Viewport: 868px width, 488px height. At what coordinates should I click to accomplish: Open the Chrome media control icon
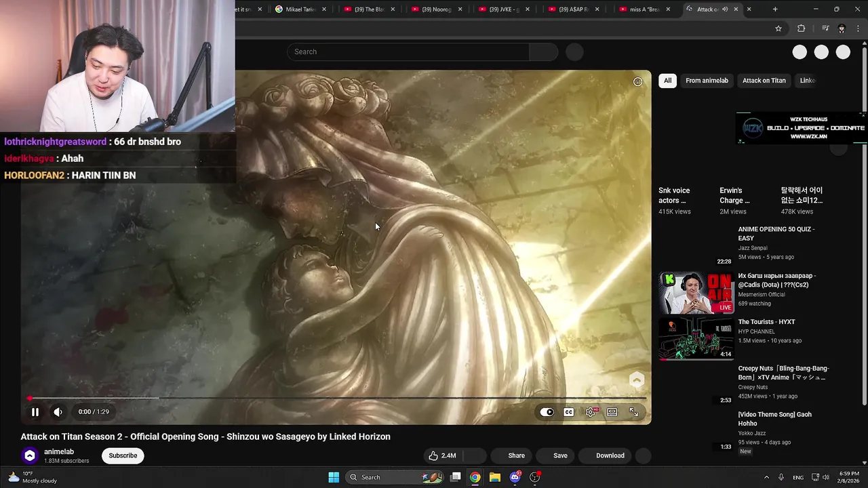[x=825, y=28]
